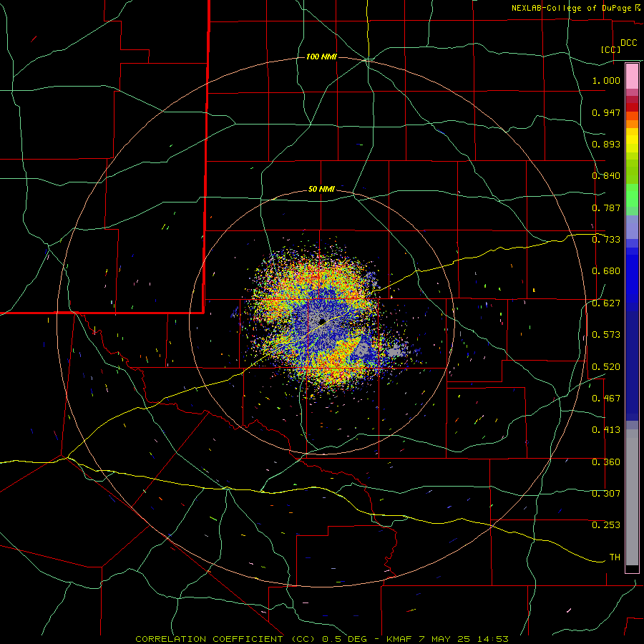This screenshot has width=644, height=644.
Task: Select the DCC product label
Action: coord(629,43)
